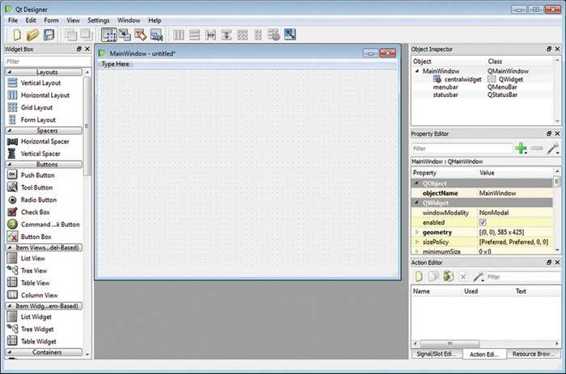Click the green plus add property icon
Viewport: 566px width, 374px height.
(x=521, y=148)
